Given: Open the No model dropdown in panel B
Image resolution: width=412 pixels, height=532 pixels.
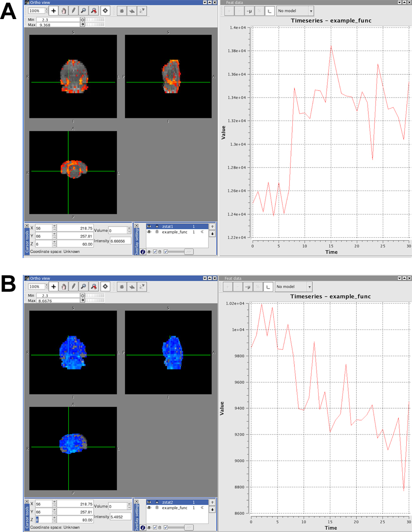Looking at the screenshot, I should point(294,287).
